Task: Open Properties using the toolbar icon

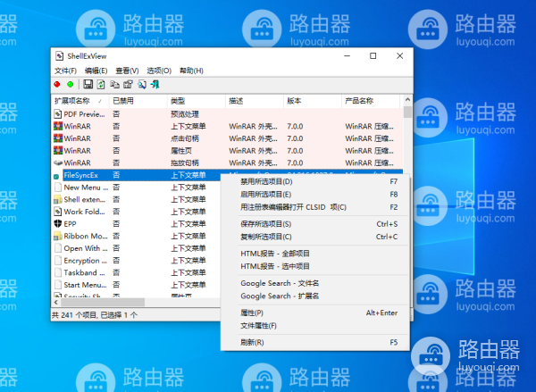Action: tap(128, 84)
